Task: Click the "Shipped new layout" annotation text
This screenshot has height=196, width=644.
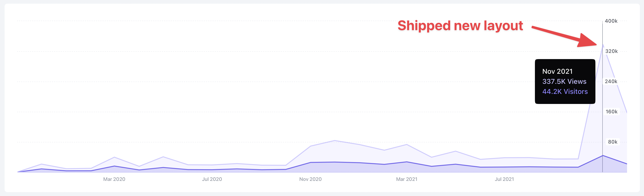Action: [460, 26]
